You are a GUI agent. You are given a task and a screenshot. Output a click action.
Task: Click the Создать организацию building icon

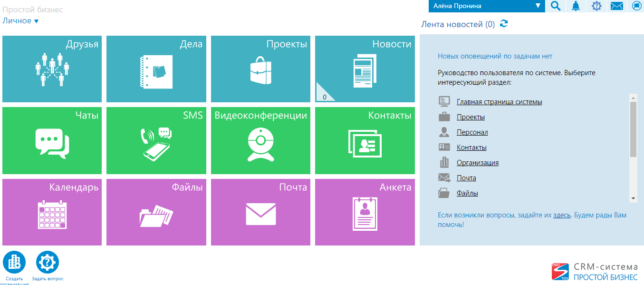pos(14,262)
